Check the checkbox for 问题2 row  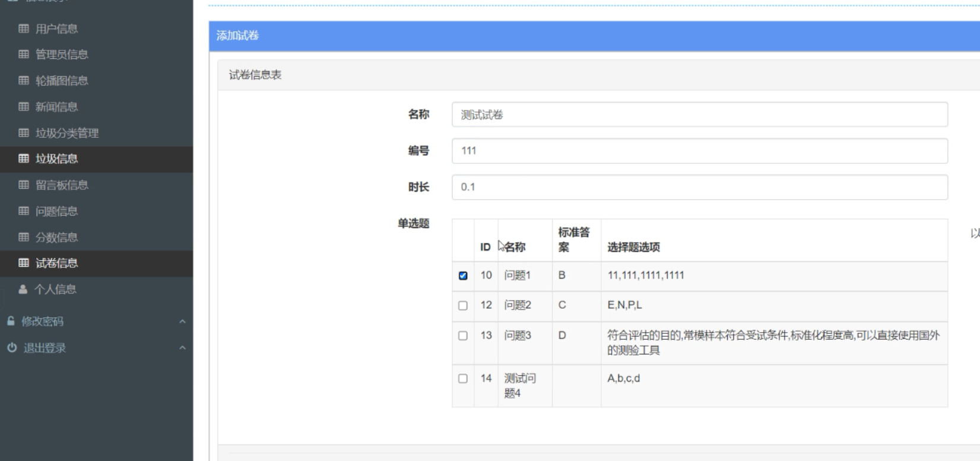[x=463, y=305]
